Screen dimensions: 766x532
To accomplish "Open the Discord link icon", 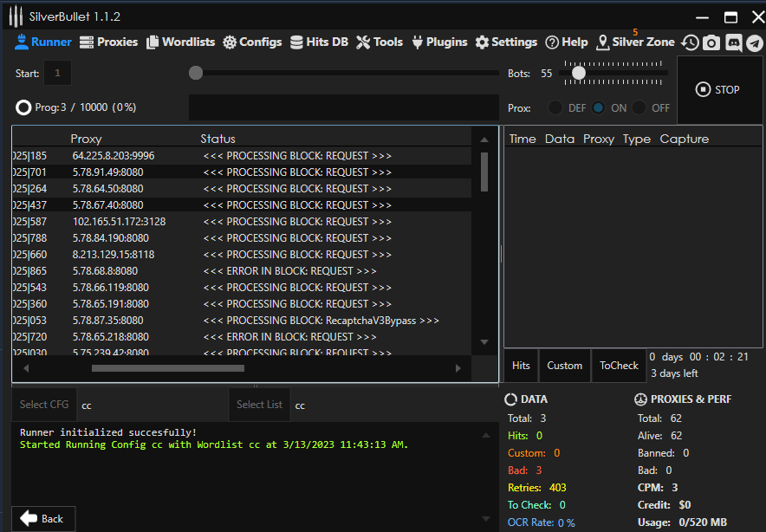I will coord(734,42).
